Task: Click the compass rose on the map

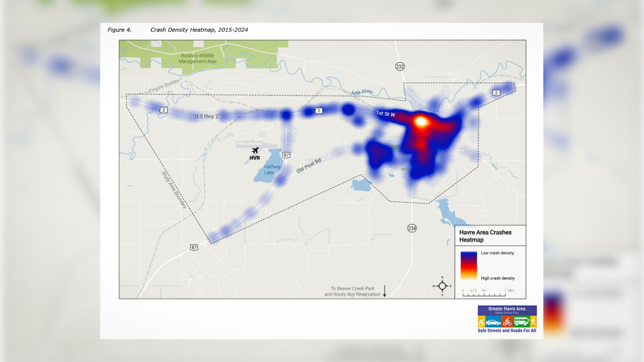Action: [x=442, y=286]
